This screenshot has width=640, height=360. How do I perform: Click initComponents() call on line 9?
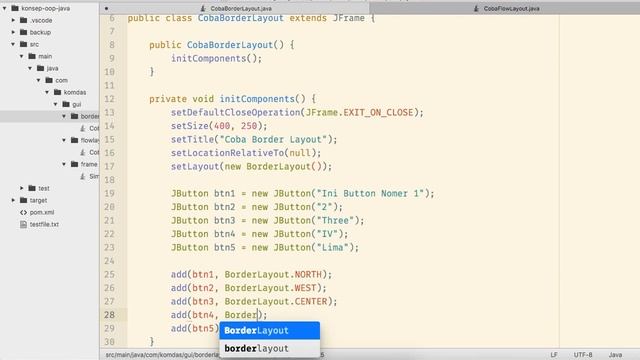[x=216, y=58]
